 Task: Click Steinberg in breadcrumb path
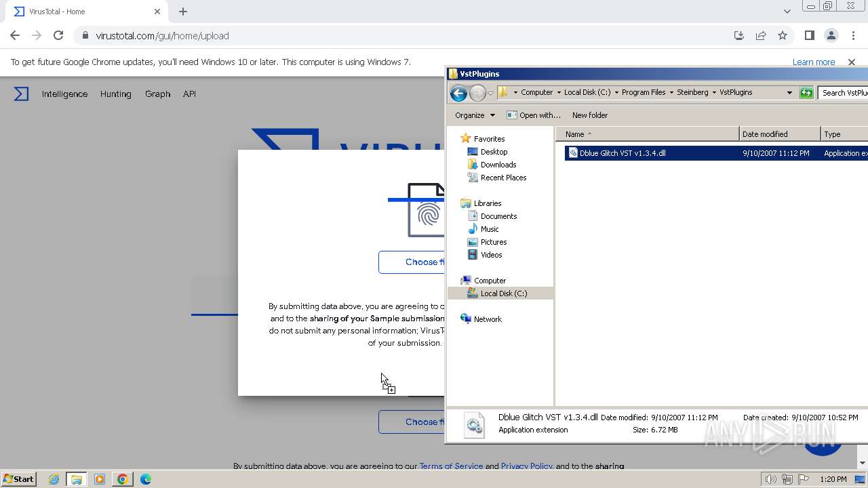pyautogui.click(x=692, y=92)
